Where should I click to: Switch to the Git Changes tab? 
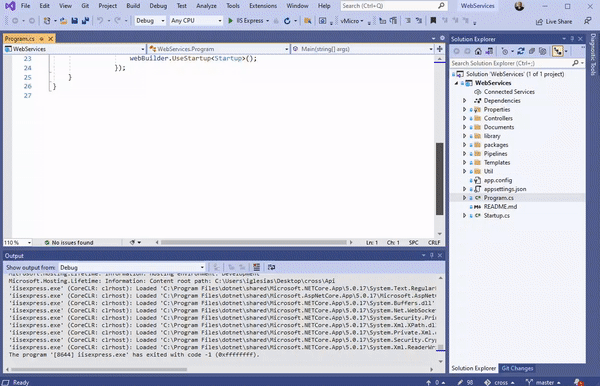click(x=517, y=368)
